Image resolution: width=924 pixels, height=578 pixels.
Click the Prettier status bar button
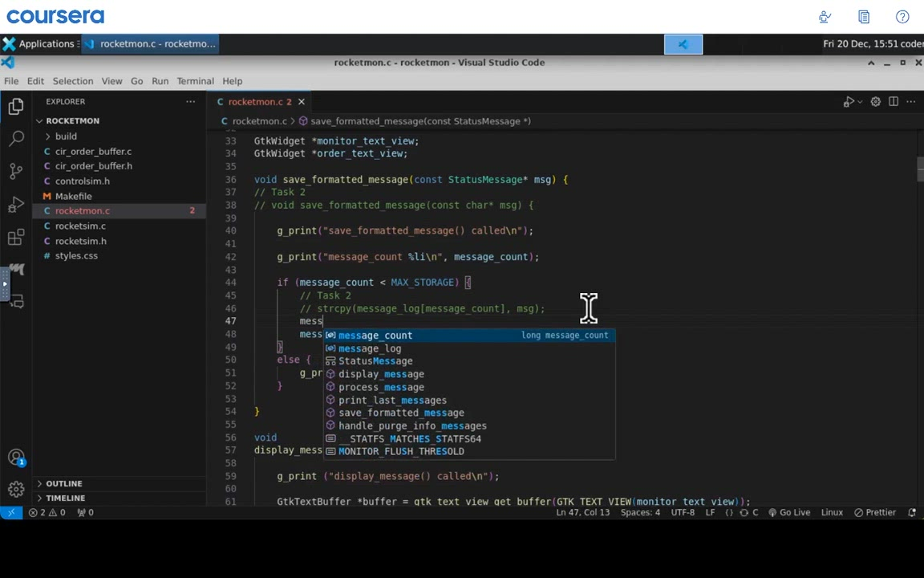[x=875, y=512]
